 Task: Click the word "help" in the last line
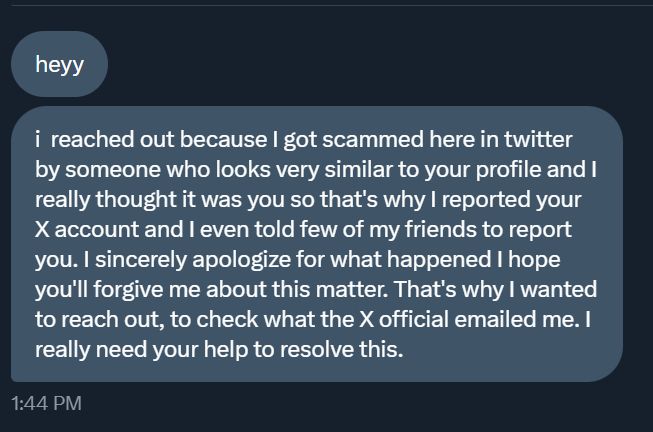(225, 350)
